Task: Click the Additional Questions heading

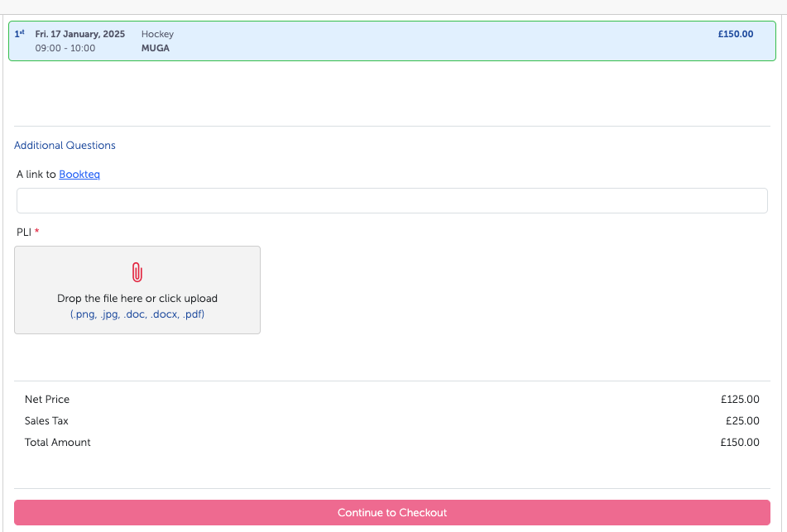Action: click(65, 146)
